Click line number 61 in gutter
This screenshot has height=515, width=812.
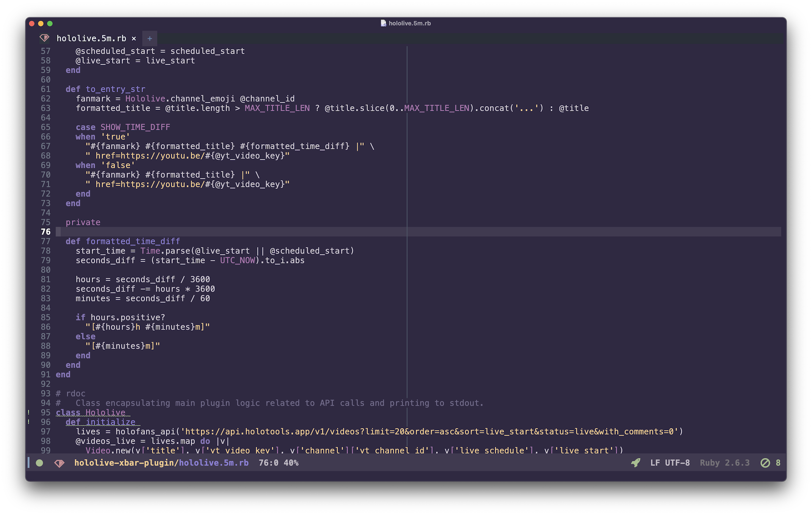[x=46, y=89]
